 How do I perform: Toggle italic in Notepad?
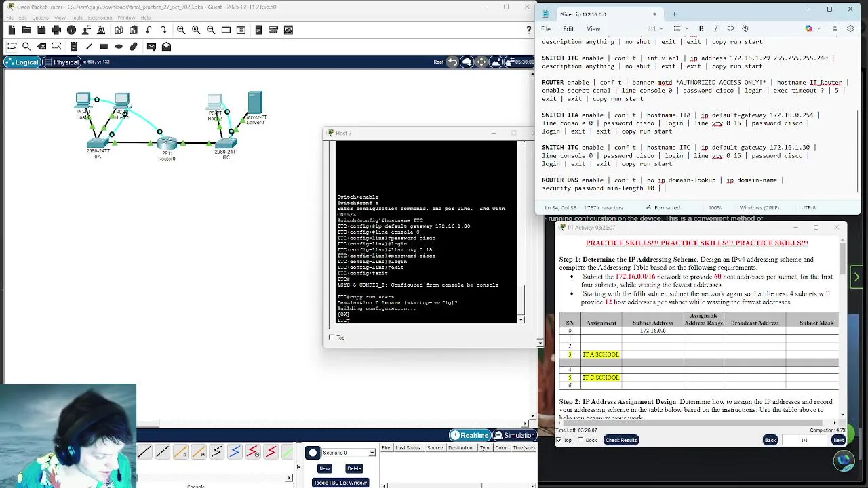point(715,28)
